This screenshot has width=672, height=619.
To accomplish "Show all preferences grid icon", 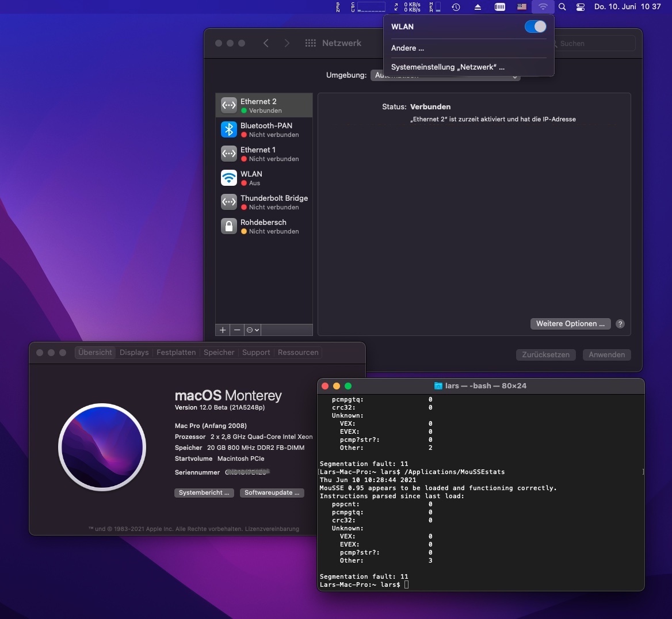I will (x=310, y=43).
